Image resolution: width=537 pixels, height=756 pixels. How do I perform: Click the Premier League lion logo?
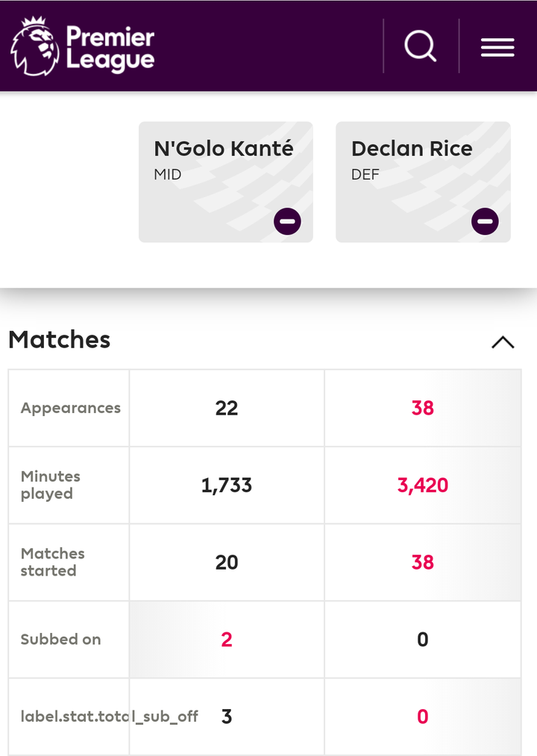click(x=34, y=46)
